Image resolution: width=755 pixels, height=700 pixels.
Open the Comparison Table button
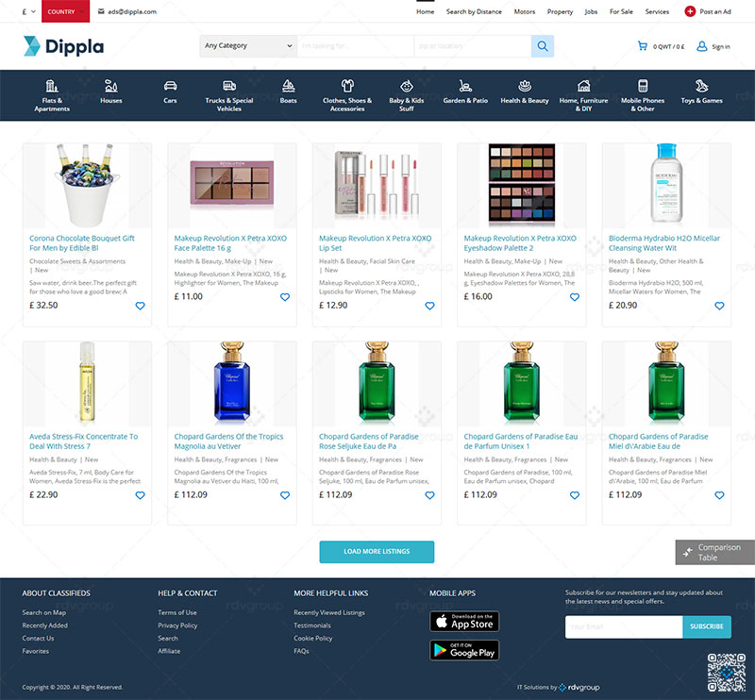coord(715,552)
